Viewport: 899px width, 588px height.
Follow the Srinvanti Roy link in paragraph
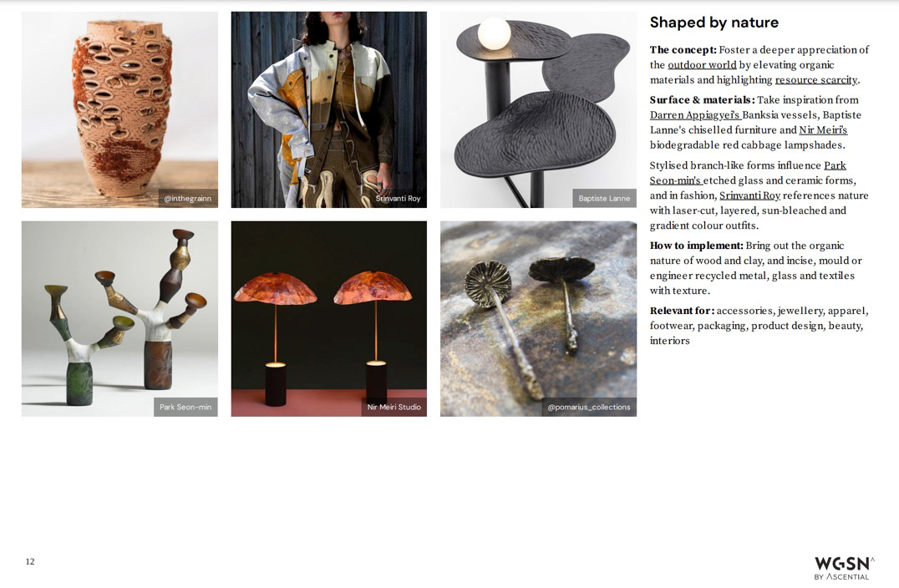pyautogui.click(x=750, y=195)
